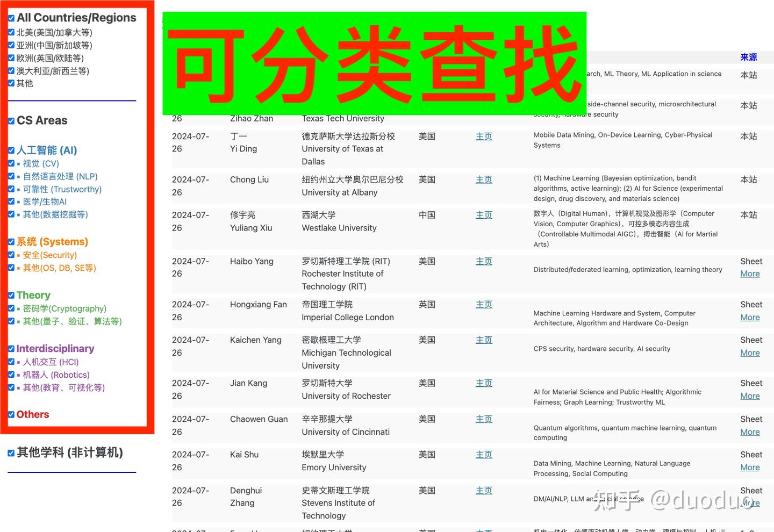
Task: Uncheck the 欧洲(英国/欧陆等) checkbox
Action: point(11,57)
